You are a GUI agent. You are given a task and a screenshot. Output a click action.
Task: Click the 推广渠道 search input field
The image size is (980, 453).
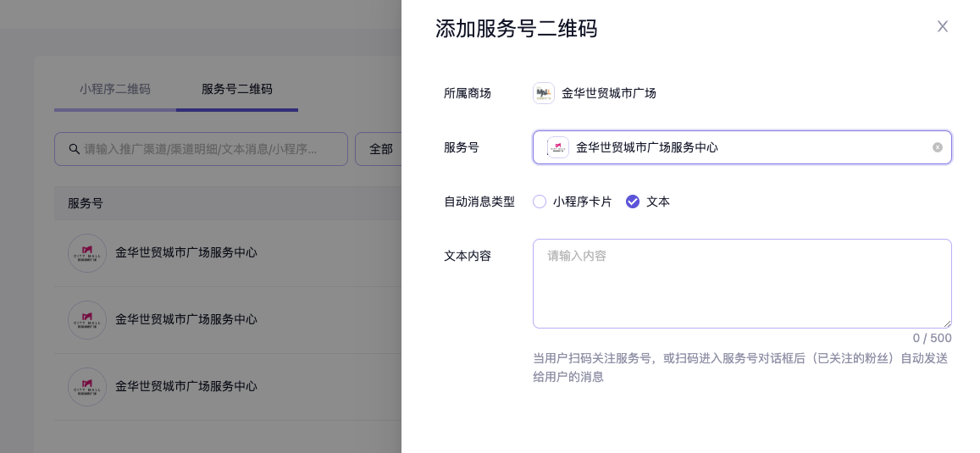208,149
